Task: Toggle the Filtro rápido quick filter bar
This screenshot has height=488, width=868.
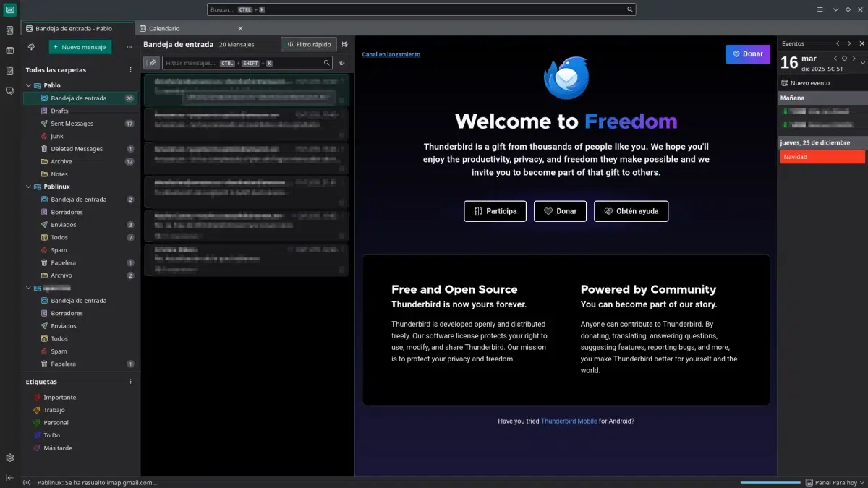Action: click(309, 44)
